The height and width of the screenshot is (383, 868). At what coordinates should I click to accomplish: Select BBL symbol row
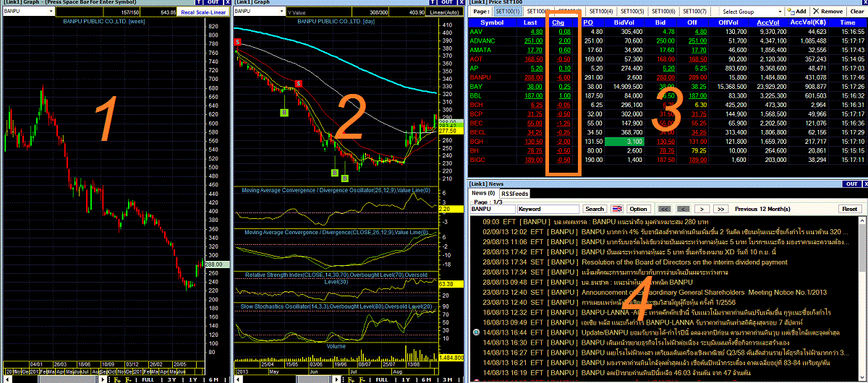pyautogui.click(x=476, y=95)
